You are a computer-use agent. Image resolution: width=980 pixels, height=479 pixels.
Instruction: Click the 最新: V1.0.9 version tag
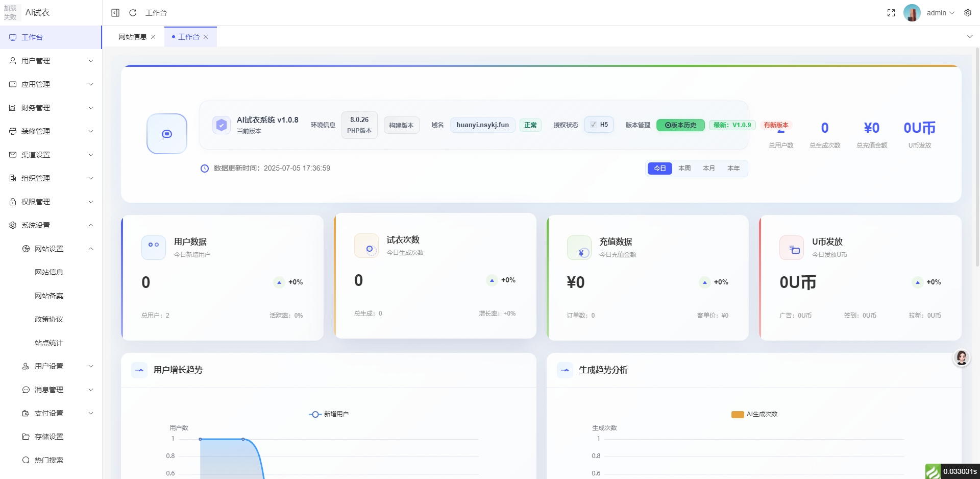732,125
